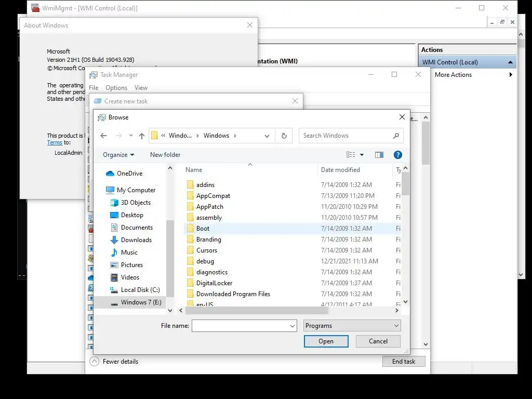532x399 pixels.
Task: Open Task Manager View menu
Action: (x=141, y=88)
